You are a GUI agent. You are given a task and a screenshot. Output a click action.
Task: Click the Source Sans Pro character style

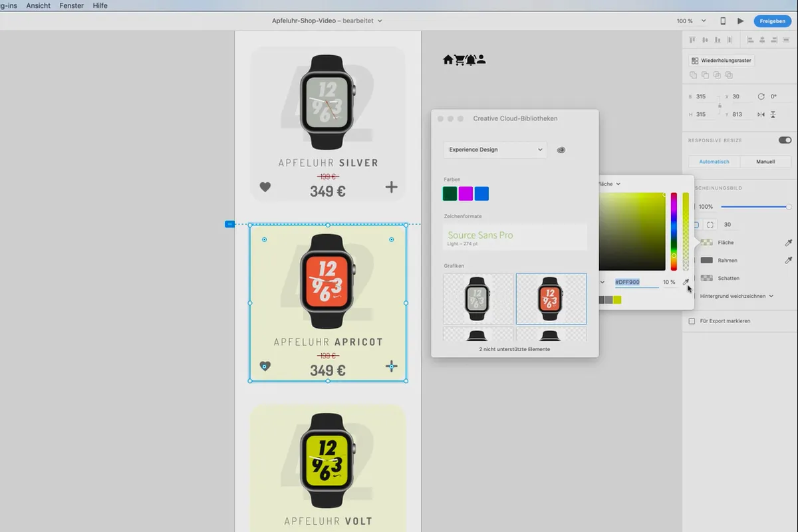515,237
